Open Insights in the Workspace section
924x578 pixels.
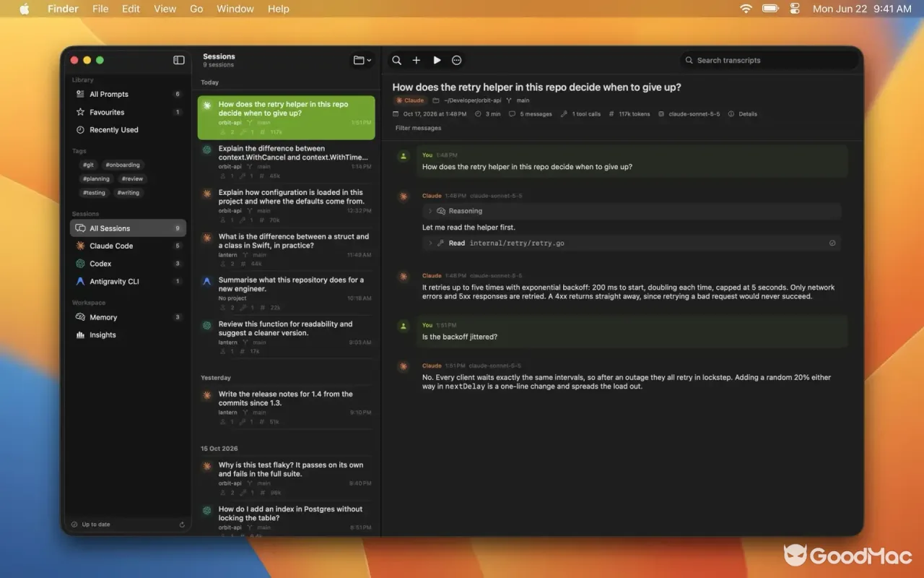(128, 335)
